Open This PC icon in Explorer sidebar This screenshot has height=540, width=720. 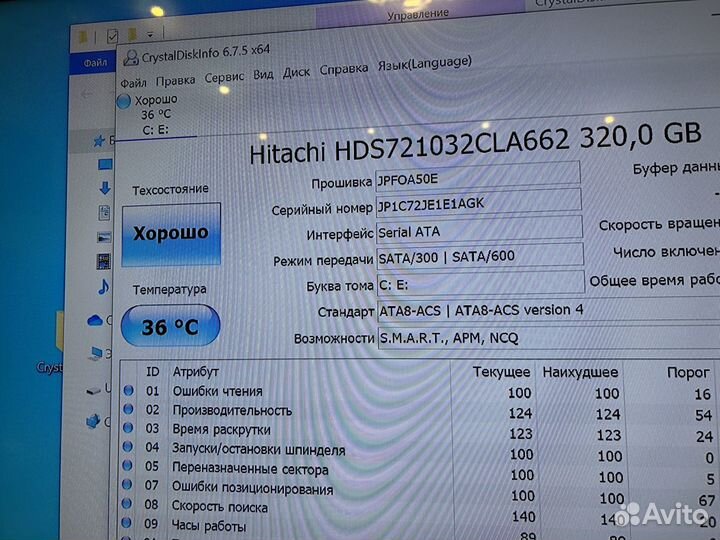coord(96,354)
